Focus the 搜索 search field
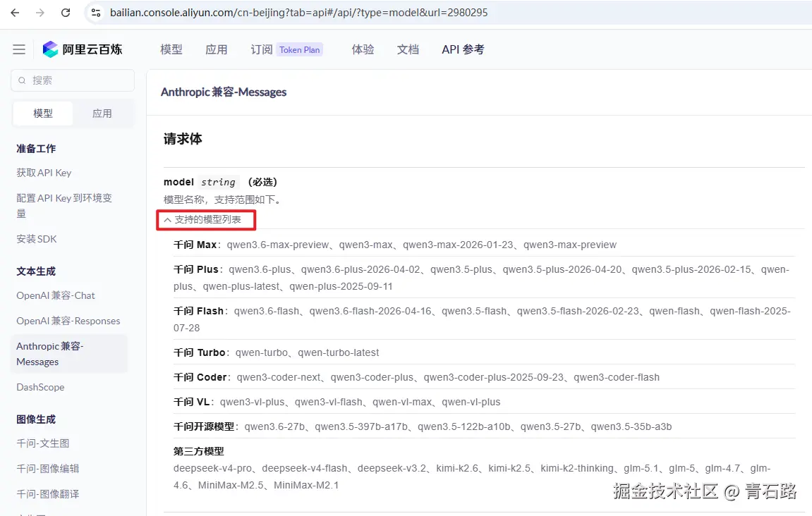 [x=73, y=80]
